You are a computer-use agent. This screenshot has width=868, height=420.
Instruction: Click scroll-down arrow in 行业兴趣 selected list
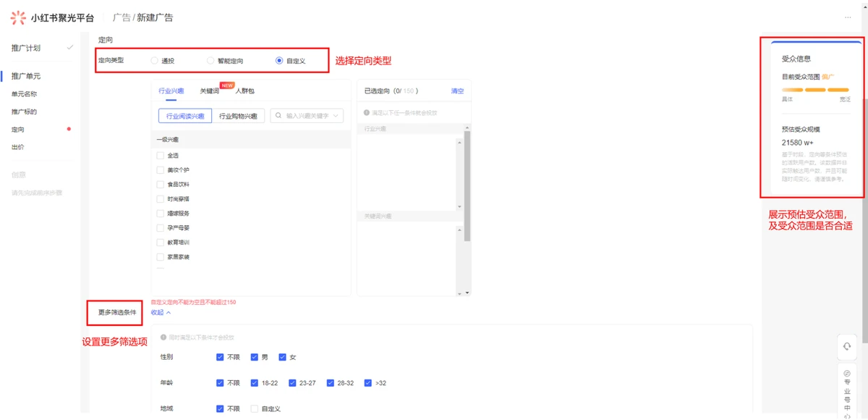[459, 207]
